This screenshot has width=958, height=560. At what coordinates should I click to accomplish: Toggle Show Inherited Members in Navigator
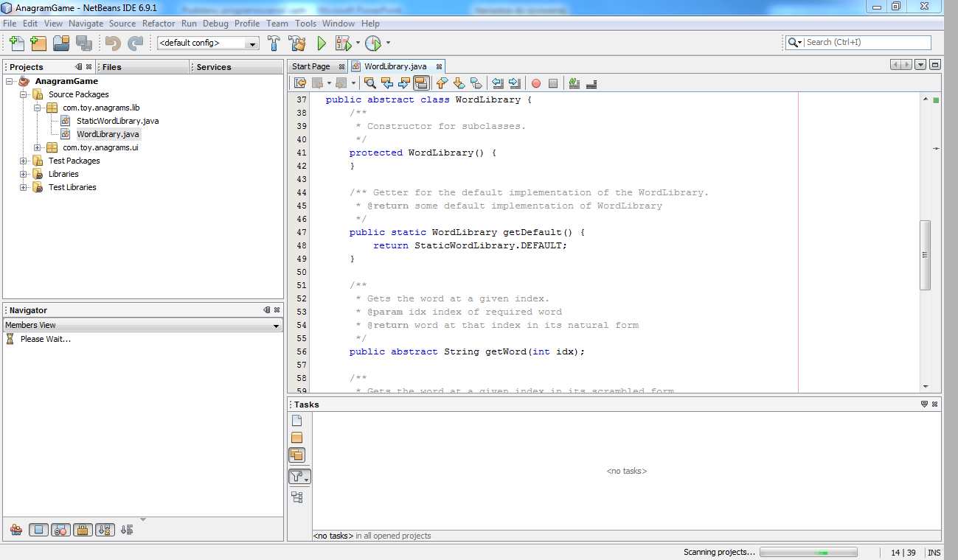[x=15, y=529]
